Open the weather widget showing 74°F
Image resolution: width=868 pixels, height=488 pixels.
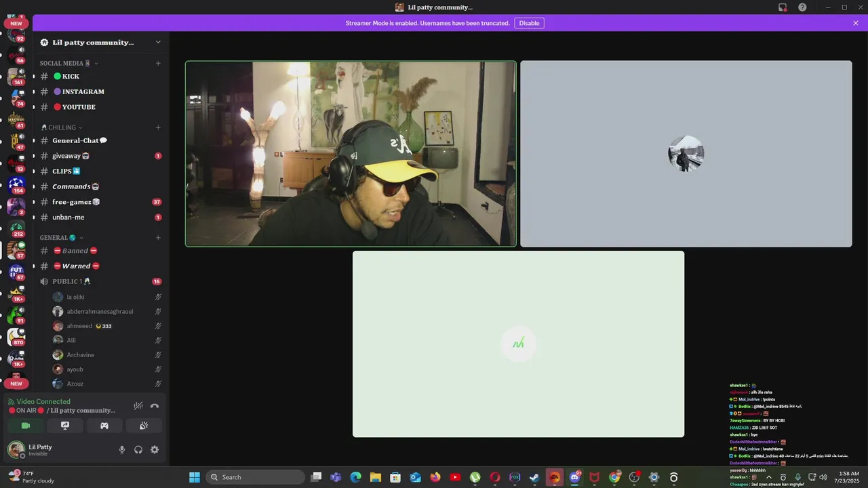click(x=31, y=477)
